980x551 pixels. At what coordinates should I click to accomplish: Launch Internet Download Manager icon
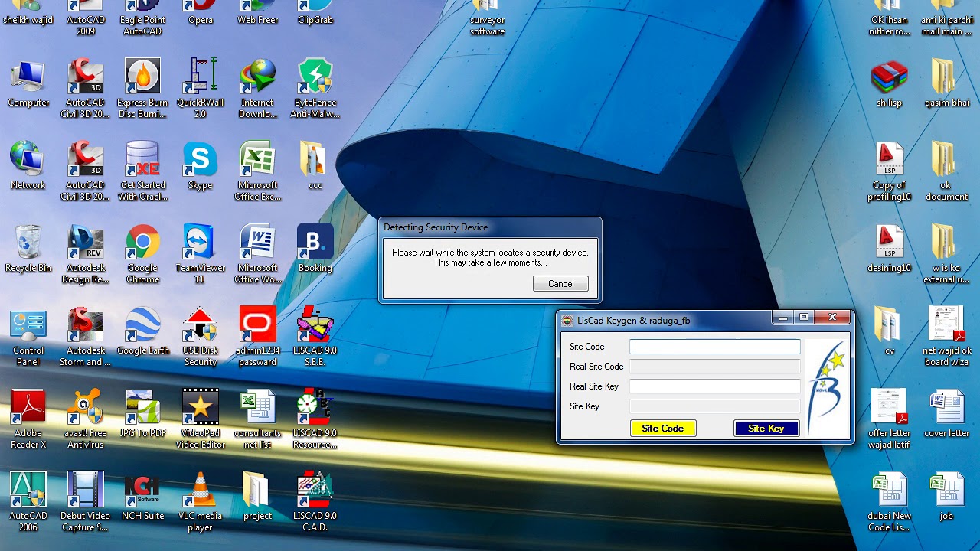coord(258,89)
